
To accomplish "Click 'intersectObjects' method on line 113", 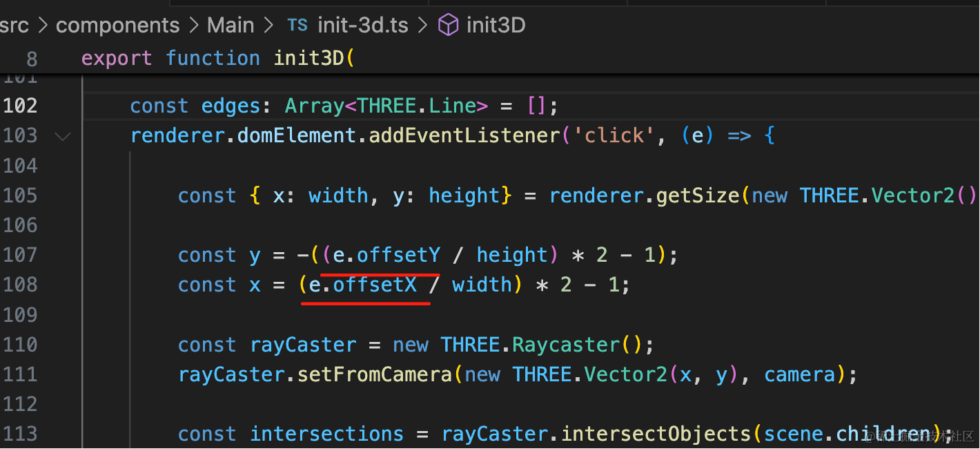I will 656,434.
